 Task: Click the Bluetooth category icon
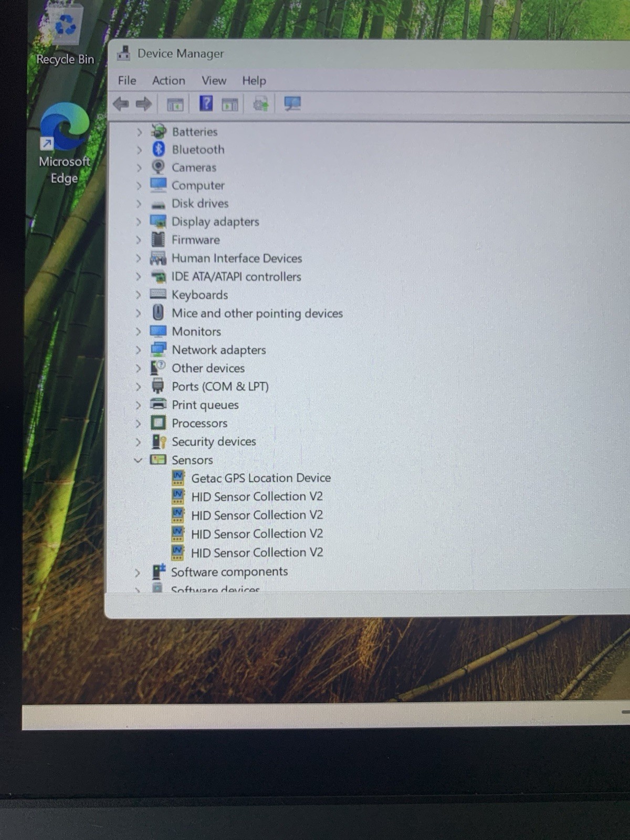(159, 149)
